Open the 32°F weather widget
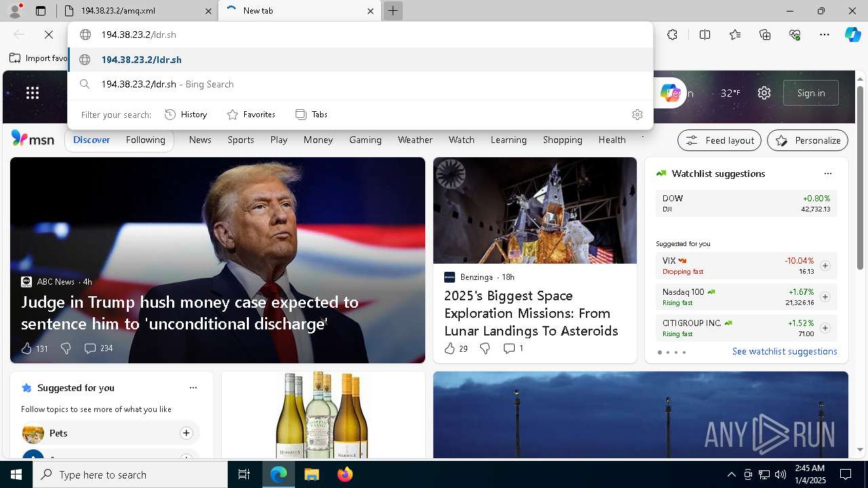The image size is (868, 488). coord(730,93)
